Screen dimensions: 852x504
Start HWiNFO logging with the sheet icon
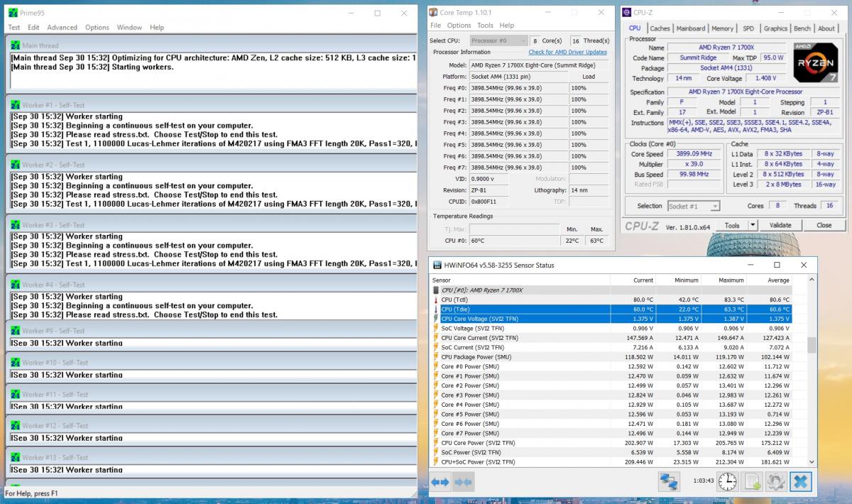pos(751,481)
